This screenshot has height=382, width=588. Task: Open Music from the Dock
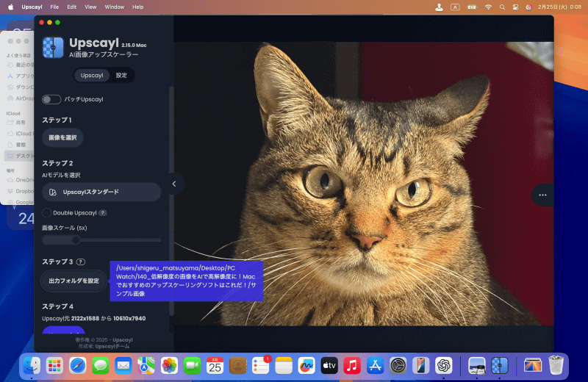tap(352, 366)
